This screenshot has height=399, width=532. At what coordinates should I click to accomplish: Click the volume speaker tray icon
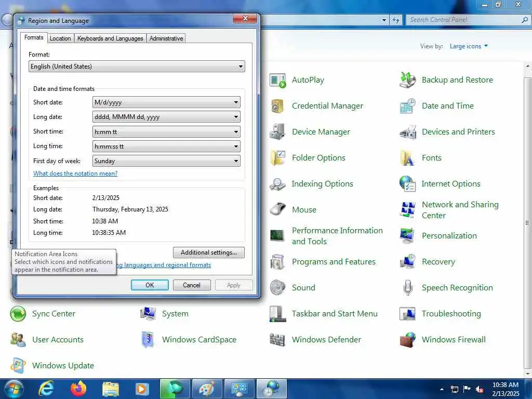(480, 389)
